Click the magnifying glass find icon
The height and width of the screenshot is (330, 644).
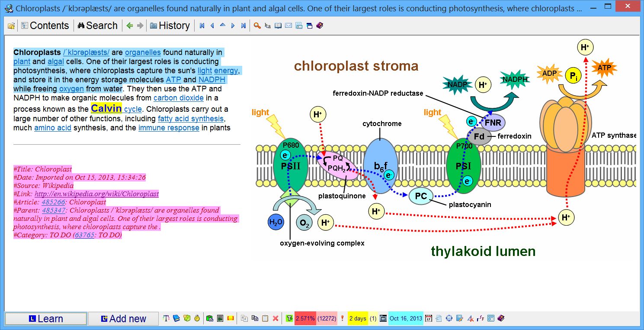(x=257, y=26)
